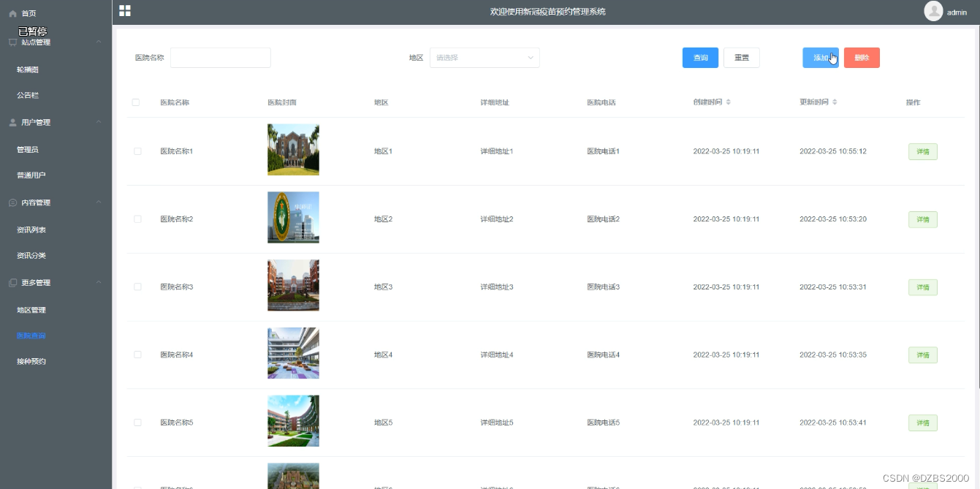
Task: Sort by 创建时间 arrows icon
Action: (729, 102)
